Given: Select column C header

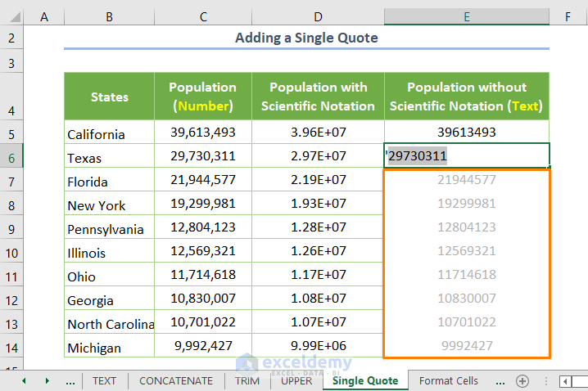Looking at the screenshot, I should (203, 16).
